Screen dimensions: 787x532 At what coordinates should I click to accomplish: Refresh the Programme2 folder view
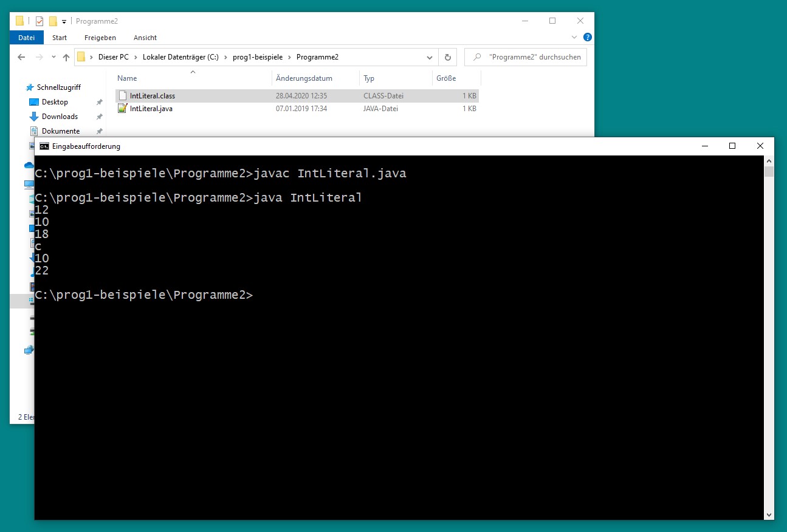[447, 57]
